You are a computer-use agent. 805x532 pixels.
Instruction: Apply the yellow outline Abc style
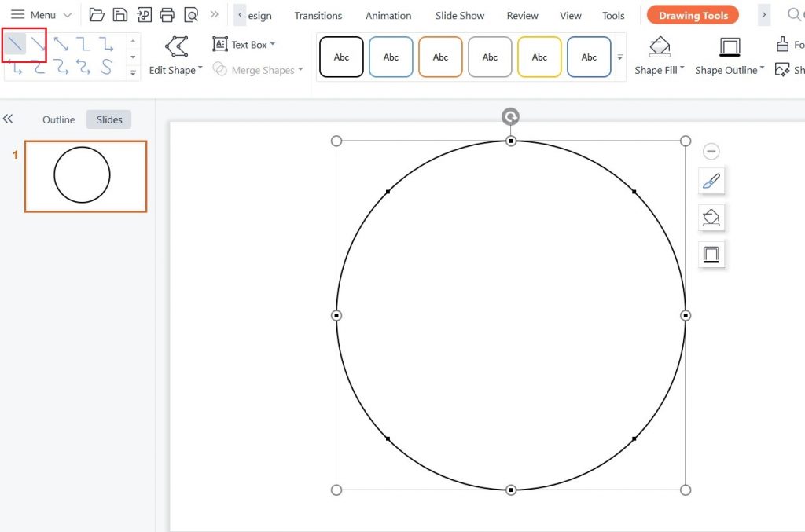click(x=539, y=57)
